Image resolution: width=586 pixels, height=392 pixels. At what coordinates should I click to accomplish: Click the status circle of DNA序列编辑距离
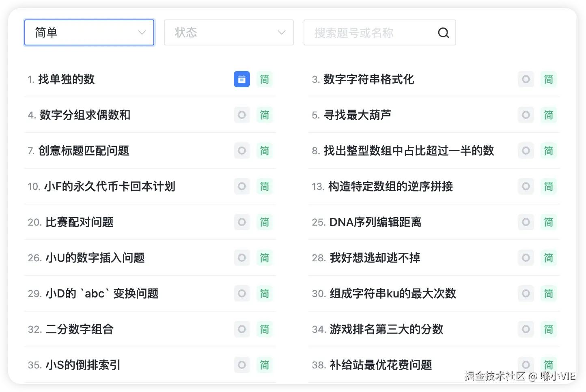point(526,222)
